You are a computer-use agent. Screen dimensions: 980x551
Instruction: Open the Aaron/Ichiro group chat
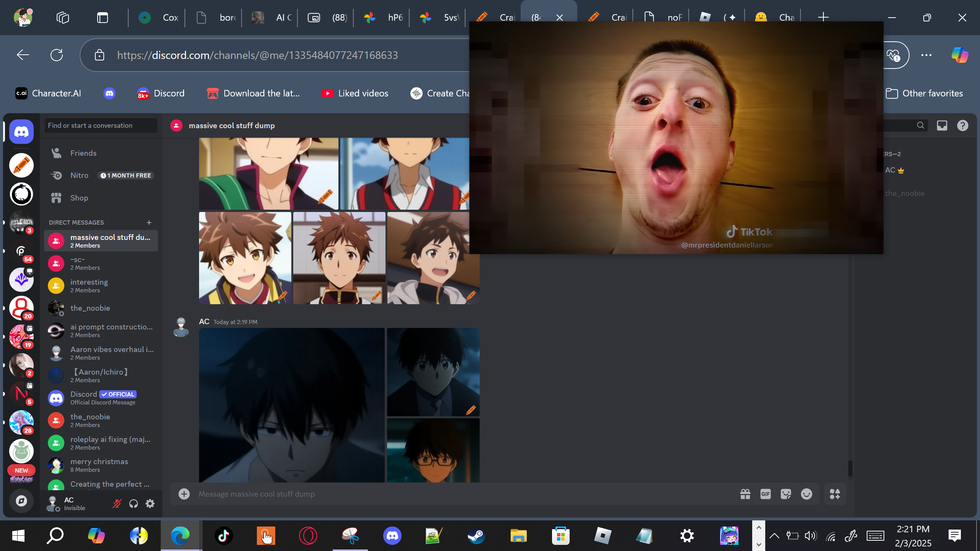pos(101,376)
